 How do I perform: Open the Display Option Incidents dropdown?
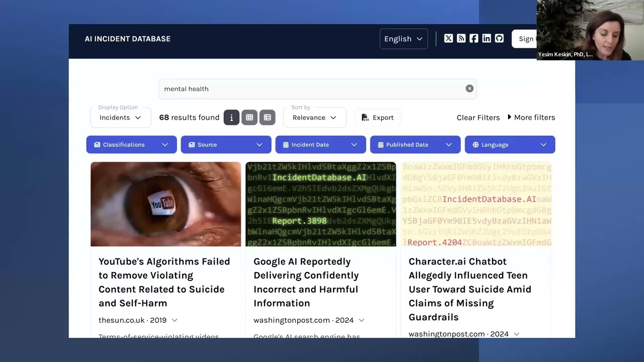(x=121, y=117)
